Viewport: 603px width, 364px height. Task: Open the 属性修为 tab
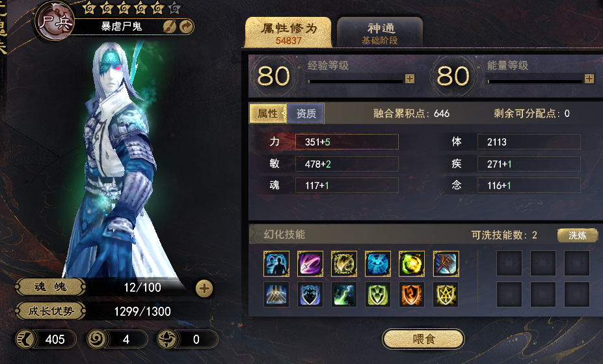(x=288, y=32)
